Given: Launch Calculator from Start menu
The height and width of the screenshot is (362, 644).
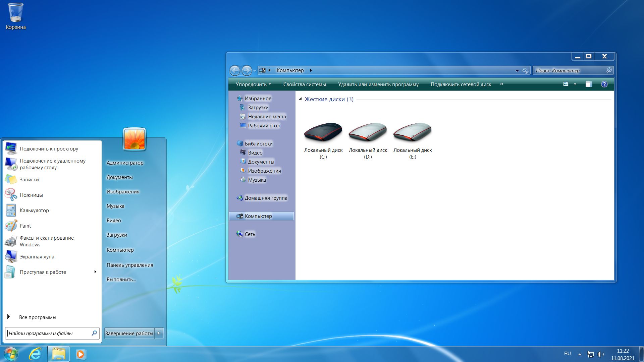Looking at the screenshot, I should (x=34, y=210).
